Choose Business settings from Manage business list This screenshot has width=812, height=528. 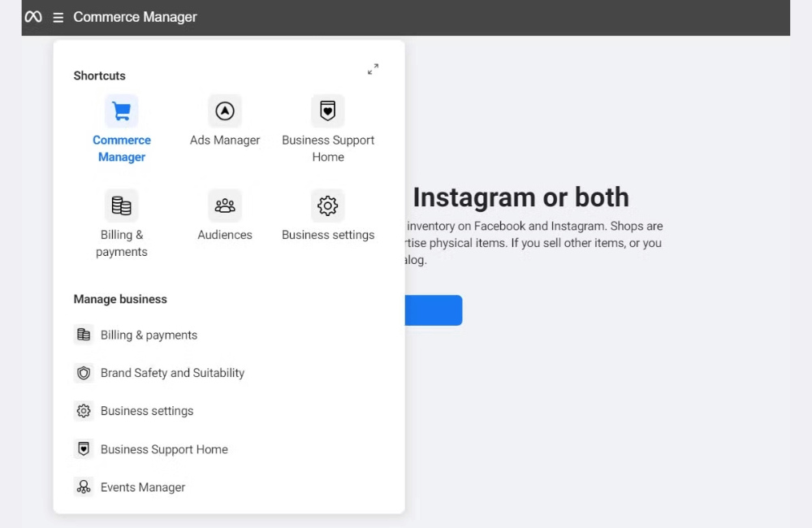tap(147, 411)
